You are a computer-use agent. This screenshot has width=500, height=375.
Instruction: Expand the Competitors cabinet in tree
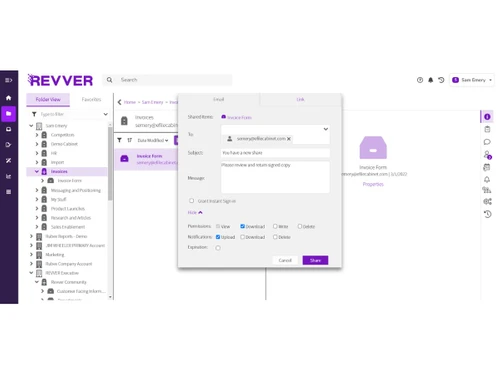click(37, 135)
